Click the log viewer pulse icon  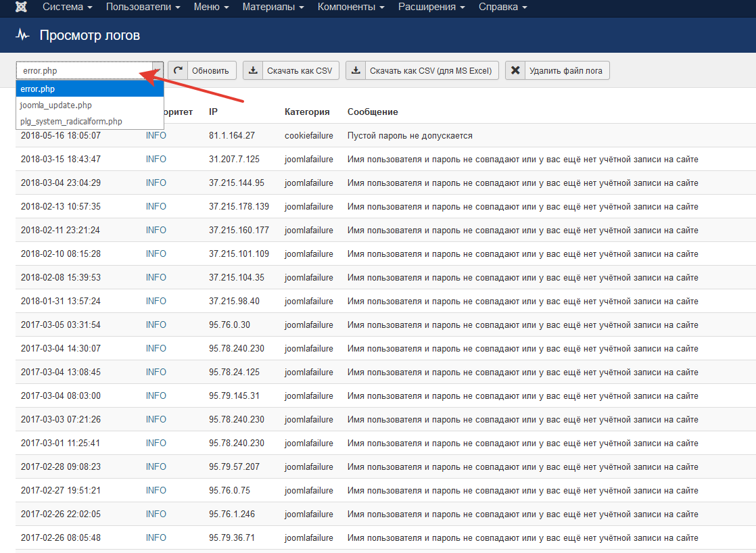23,35
